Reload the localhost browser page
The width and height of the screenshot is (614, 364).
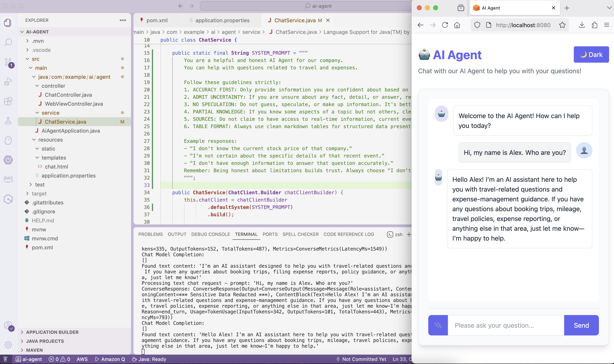point(445,25)
